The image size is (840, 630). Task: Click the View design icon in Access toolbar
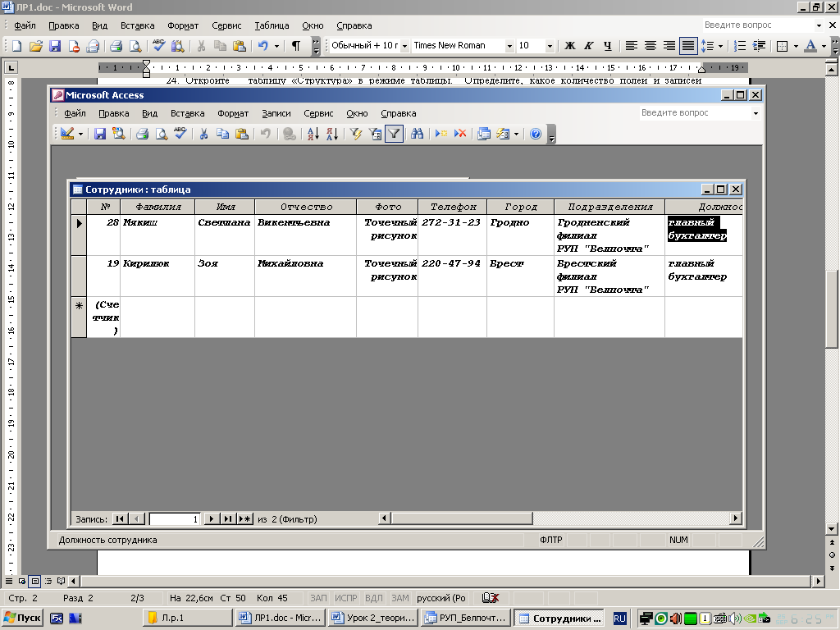coord(67,134)
